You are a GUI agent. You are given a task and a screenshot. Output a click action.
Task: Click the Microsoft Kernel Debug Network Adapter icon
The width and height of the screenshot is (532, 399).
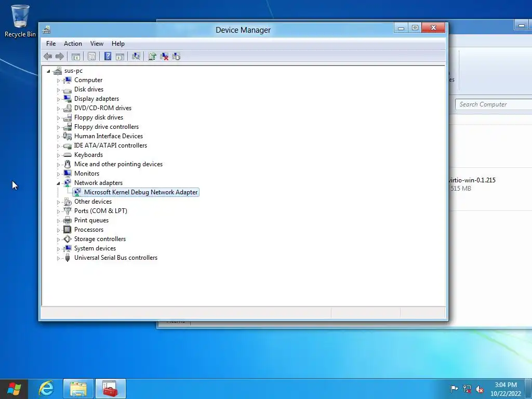click(77, 192)
